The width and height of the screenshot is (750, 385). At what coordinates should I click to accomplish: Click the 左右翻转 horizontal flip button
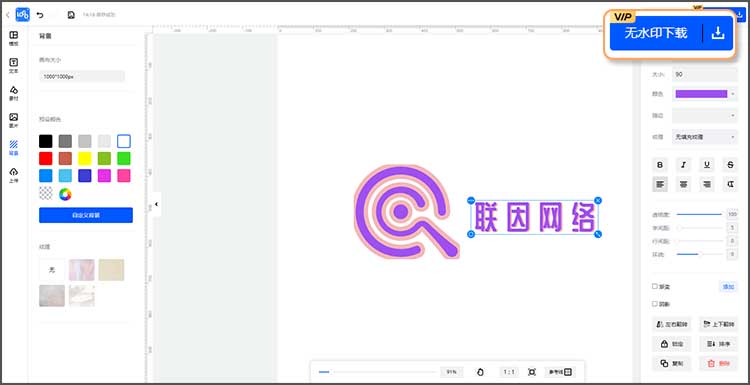tap(672, 324)
